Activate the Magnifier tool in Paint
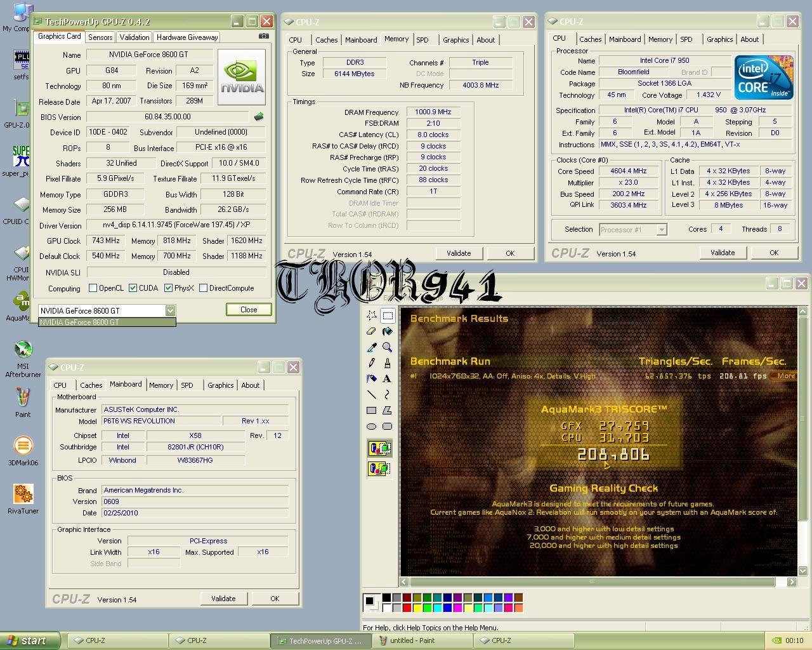The image size is (812, 650). point(388,347)
